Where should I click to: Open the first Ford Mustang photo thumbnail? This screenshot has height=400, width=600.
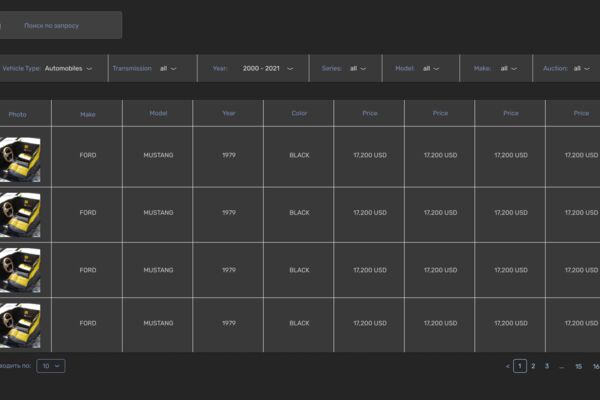(20, 159)
